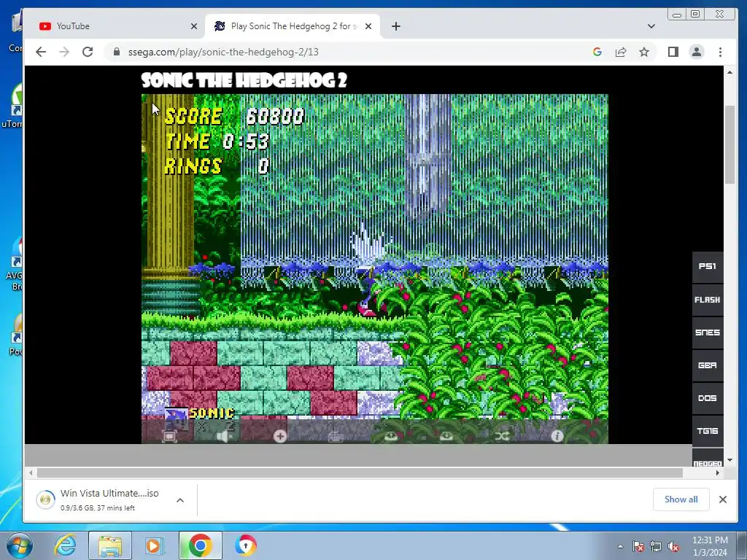747x560 pixels.
Task: Open the Chrome profile avatar
Action: pos(697,52)
